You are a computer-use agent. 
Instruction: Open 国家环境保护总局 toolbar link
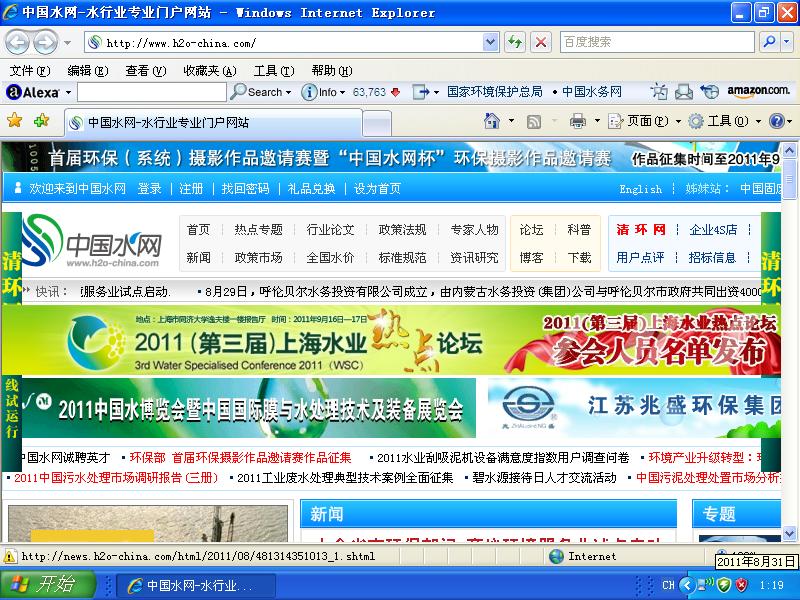click(494, 92)
